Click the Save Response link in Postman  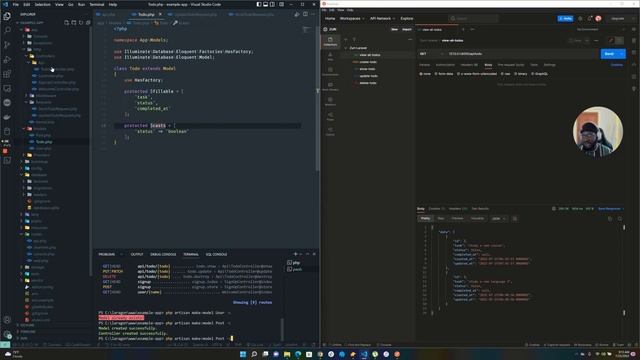[x=609, y=209]
